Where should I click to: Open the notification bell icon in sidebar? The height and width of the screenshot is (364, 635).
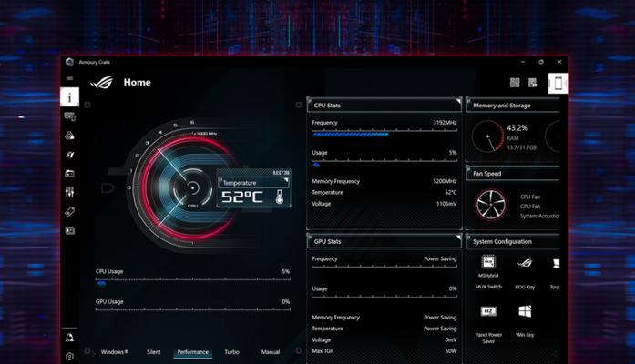69,338
